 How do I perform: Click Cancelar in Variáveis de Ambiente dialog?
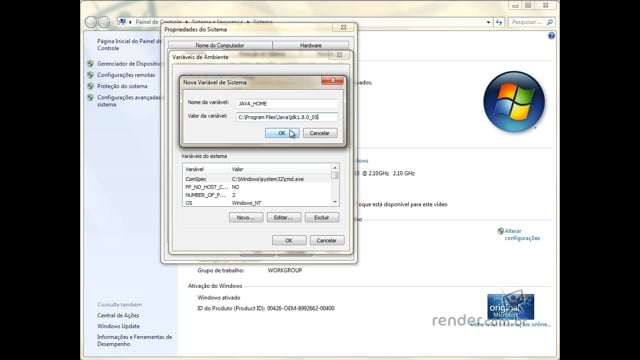tap(327, 240)
